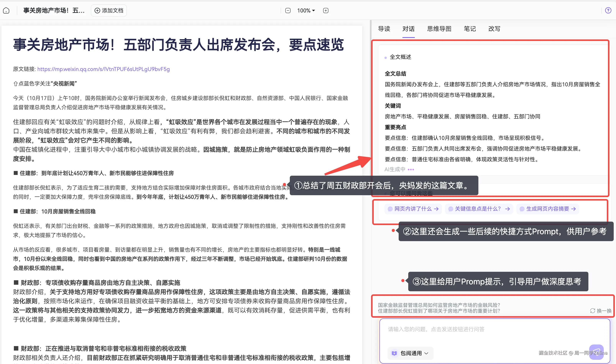Click the arrow icon on 生成网页内容摘要 chip
This screenshot has height=364, width=616.
[x=574, y=209]
